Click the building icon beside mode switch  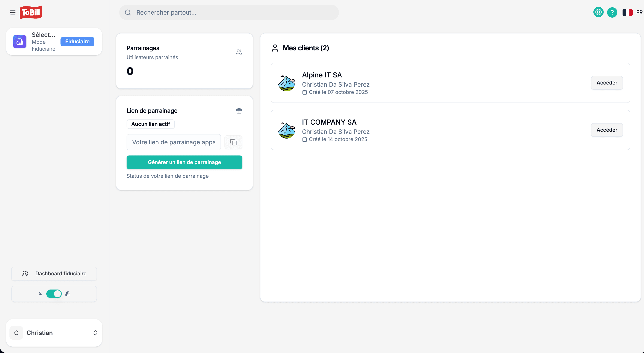(x=68, y=294)
